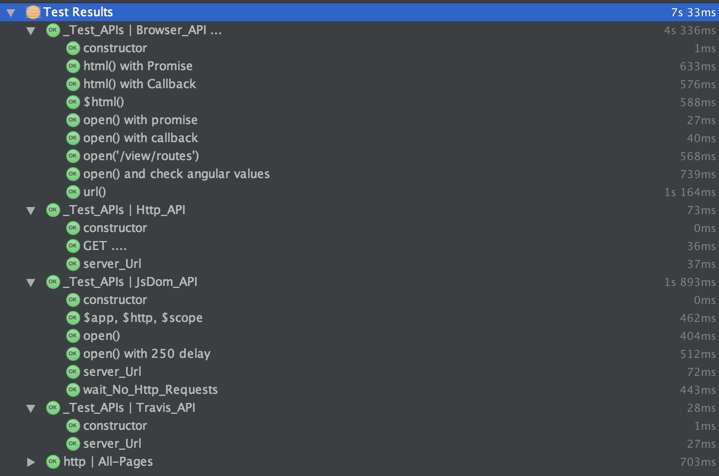
Task: Click OK icon for wait_No_Http_Requests
Action: pos(72,390)
